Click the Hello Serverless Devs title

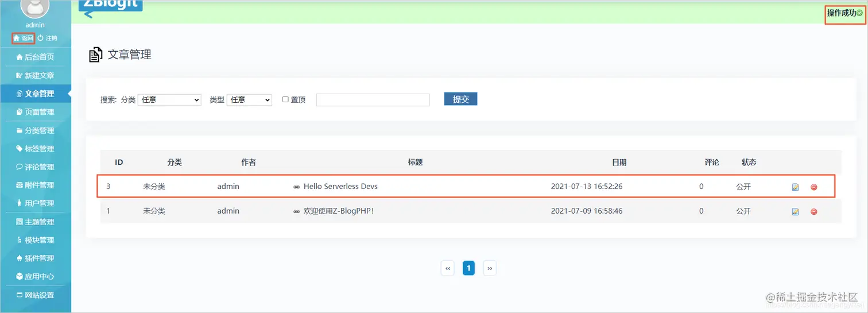(340, 187)
